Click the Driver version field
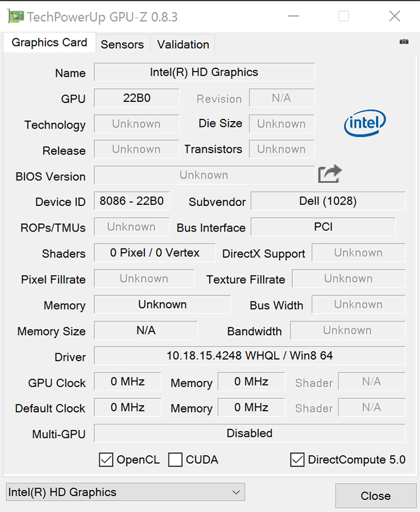Viewport: 420px width, 512px height. 249,356
